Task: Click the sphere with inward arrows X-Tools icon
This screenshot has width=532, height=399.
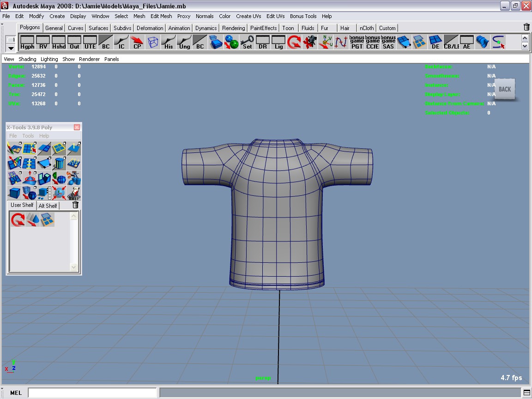Action: click(x=59, y=193)
